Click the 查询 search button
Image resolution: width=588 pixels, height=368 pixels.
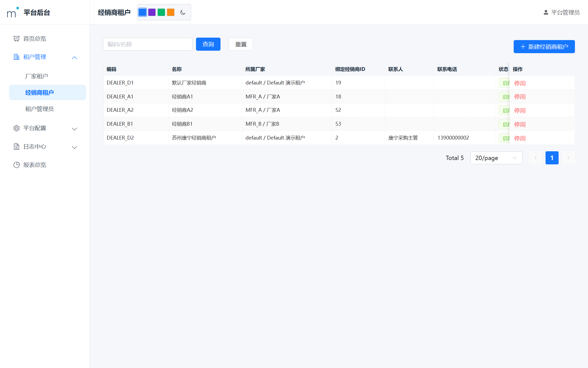coord(208,44)
